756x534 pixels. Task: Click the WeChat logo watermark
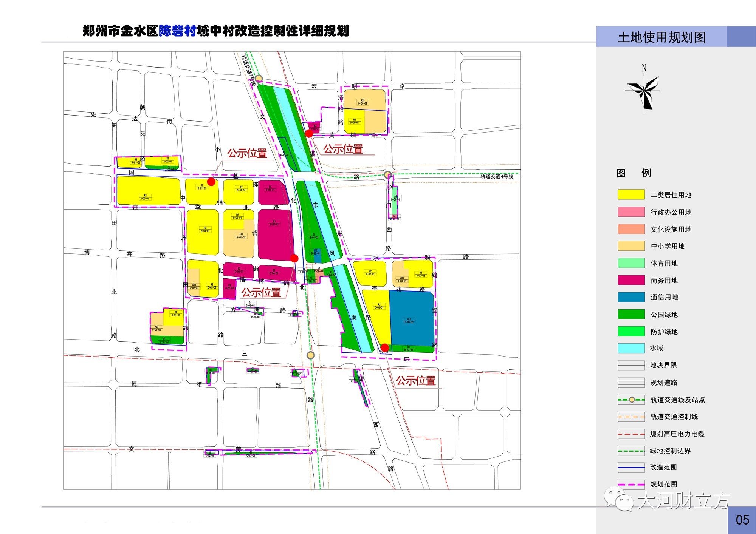[x=618, y=499]
